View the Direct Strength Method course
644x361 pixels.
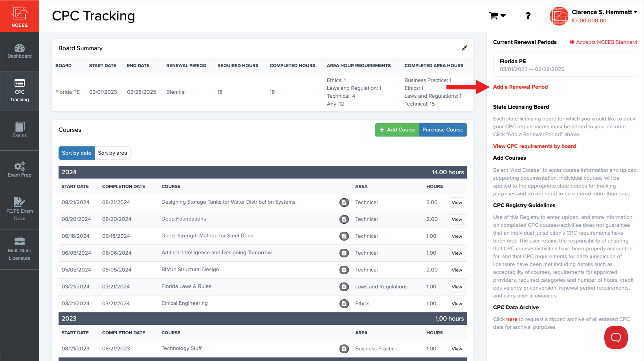pos(457,236)
